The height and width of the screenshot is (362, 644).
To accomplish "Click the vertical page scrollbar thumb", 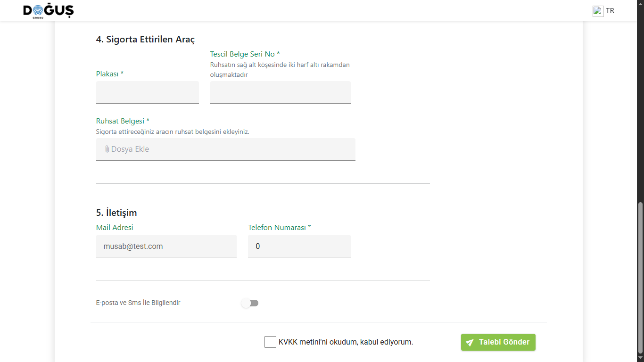I will 640,278.
